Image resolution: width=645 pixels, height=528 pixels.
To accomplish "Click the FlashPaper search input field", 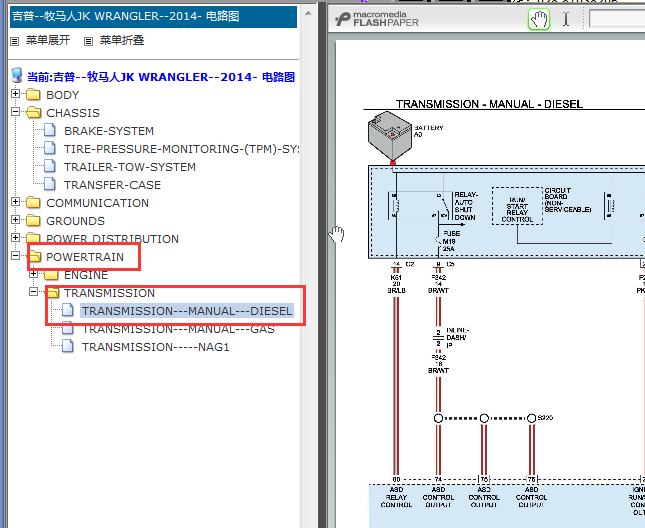I will point(617,19).
